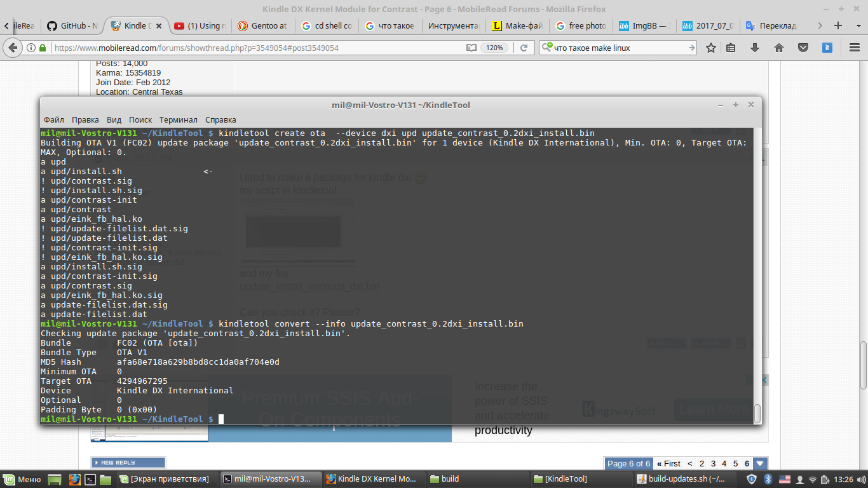Switch to the 'build' taskbar window
Viewport: 868px width, 488px height.
477,479
